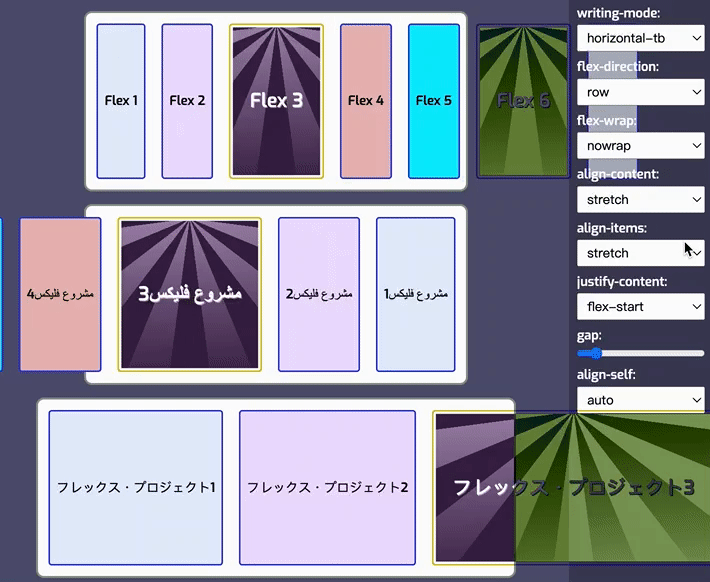Click the flex-direction label text
The height and width of the screenshot is (582, 710).
tap(618, 67)
